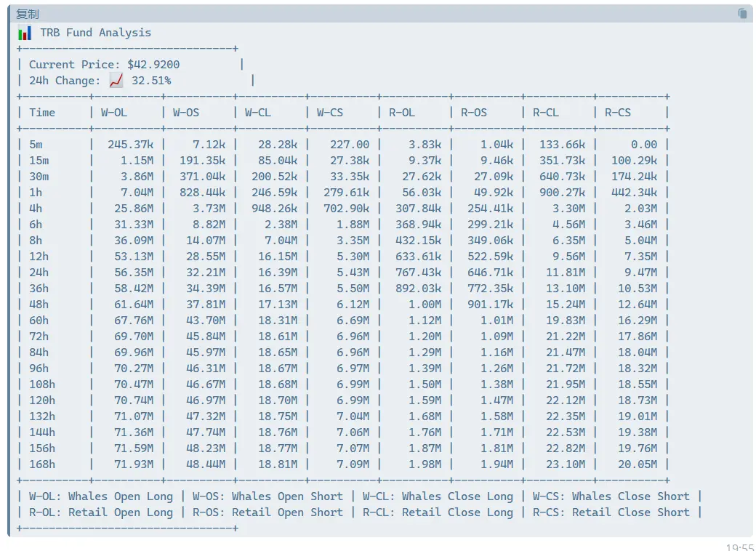Screen dimensions: 756x551
Task: Click the value 892.03k in 36h row
Action: point(418,289)
